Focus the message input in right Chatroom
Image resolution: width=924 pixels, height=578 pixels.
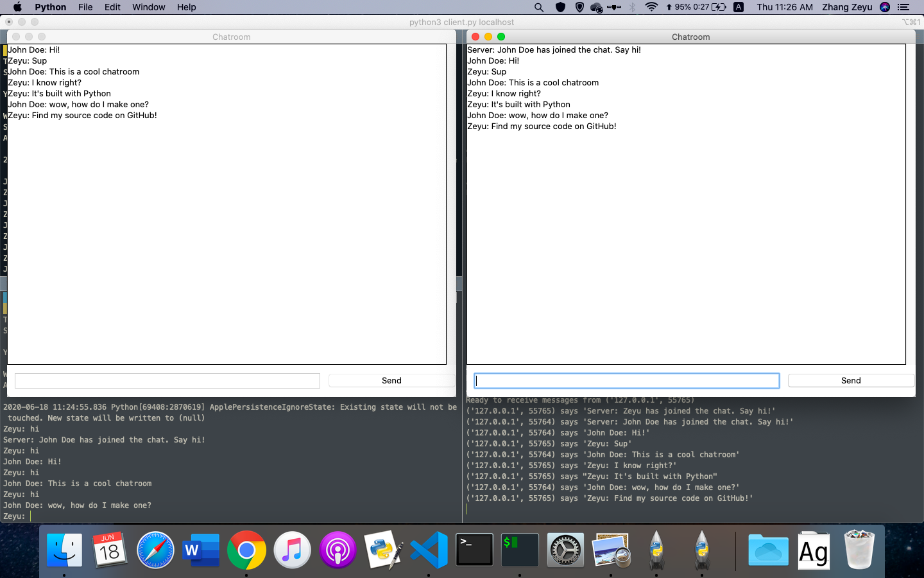(627, 381)
